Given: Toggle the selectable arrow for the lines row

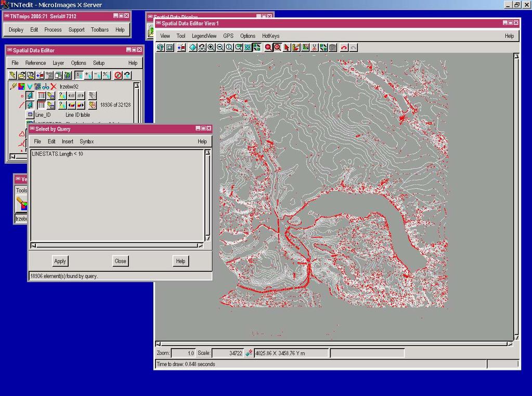Looking at the screenshot, I should [x=30, y=105].
